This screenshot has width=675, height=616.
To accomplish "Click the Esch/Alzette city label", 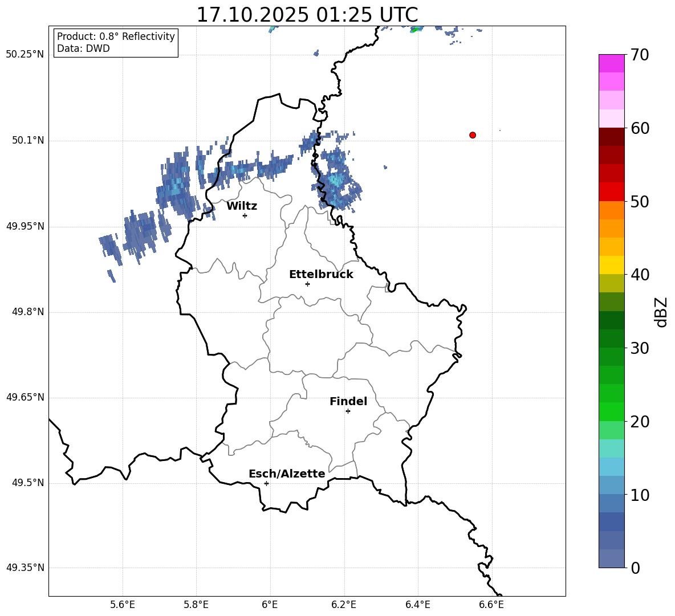I will pos(287,474).
